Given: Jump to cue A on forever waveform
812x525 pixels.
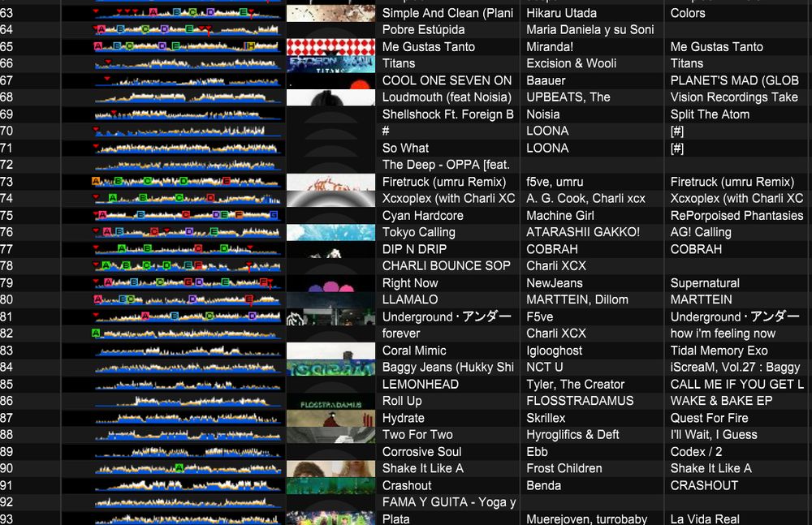Looking at the screenshot, I should coord(96,333).
